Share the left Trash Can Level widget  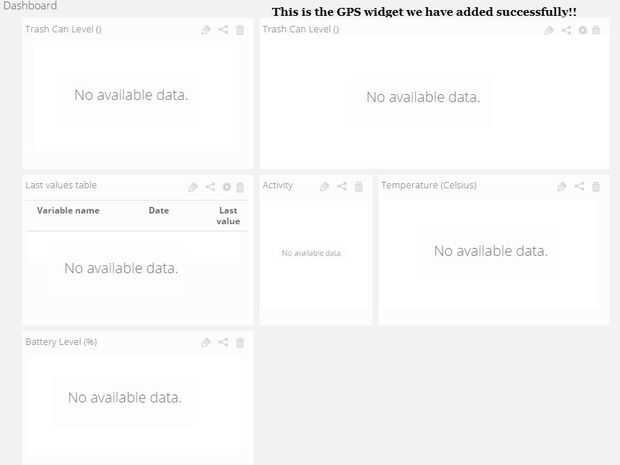pyautogui.click(x=223, y=31)
